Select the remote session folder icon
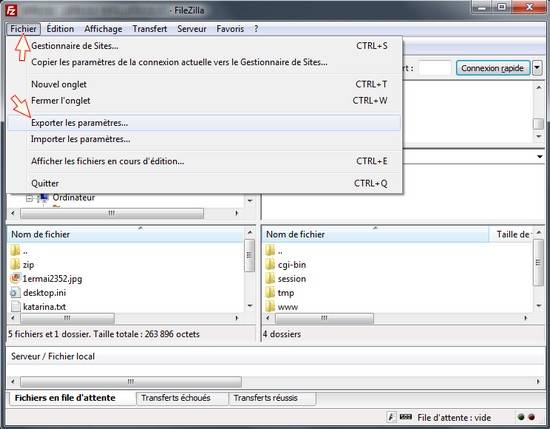Image resolution: width=550 pixels, height=429 pixels. tap(270, 278)
